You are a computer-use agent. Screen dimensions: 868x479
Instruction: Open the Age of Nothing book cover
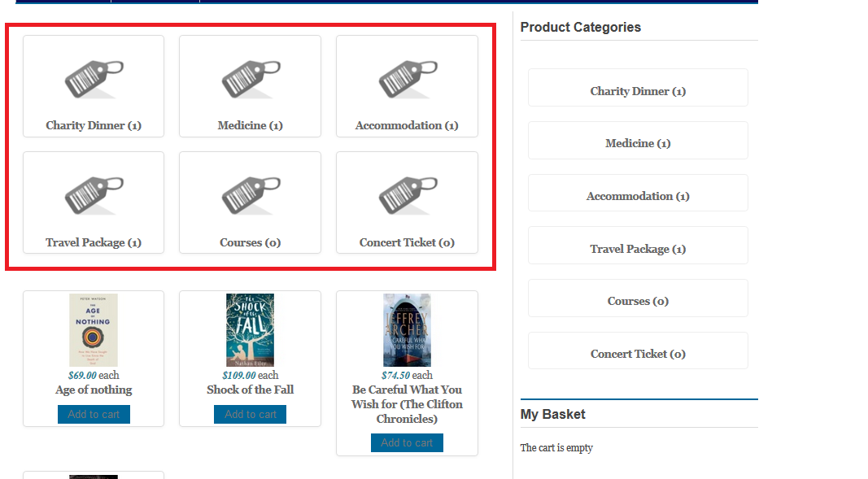pos(94,330)
